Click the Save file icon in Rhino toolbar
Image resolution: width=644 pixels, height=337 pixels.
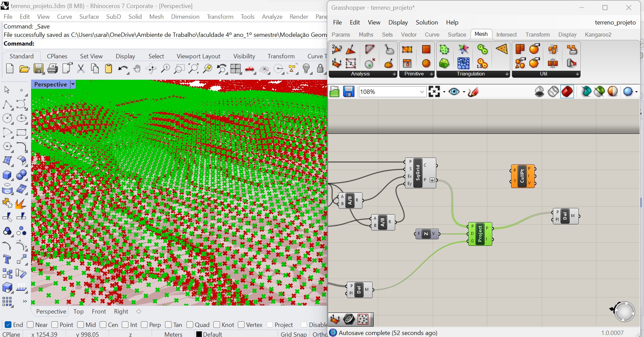[x=38, y=69]
